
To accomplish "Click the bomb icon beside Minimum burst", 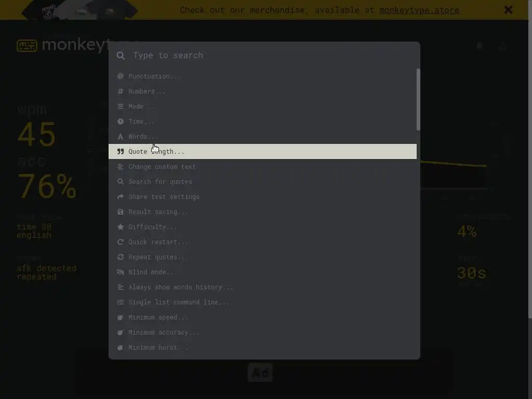I will coord(121,348).
